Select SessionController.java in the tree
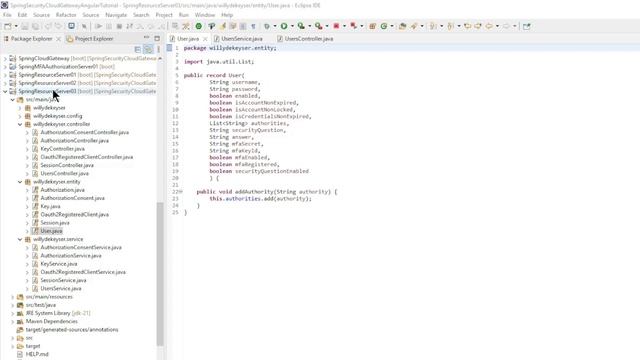 point(67,165)
